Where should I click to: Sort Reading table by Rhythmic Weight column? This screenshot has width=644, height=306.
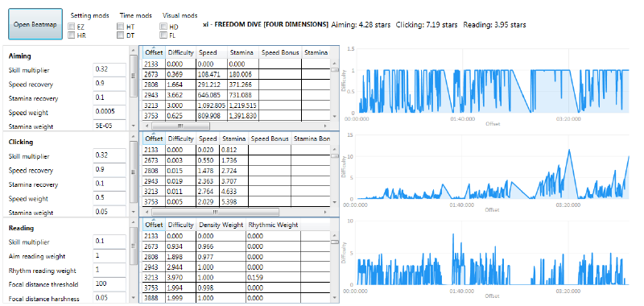pos(274,225)
